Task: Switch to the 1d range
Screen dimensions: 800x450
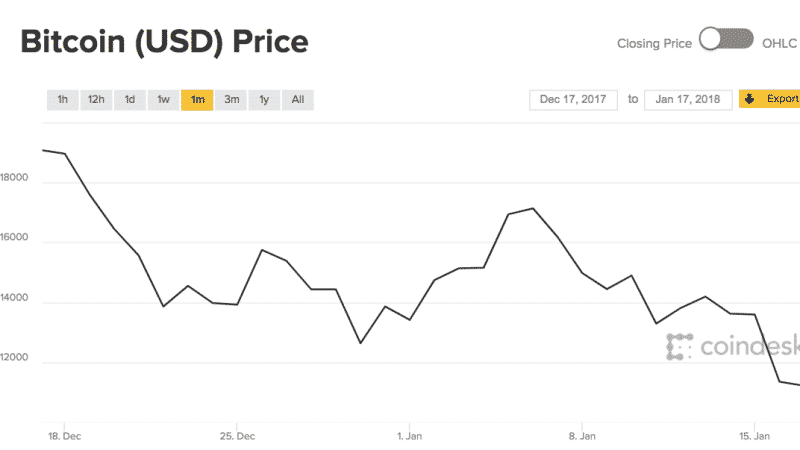Action: (x=130, y=99)
